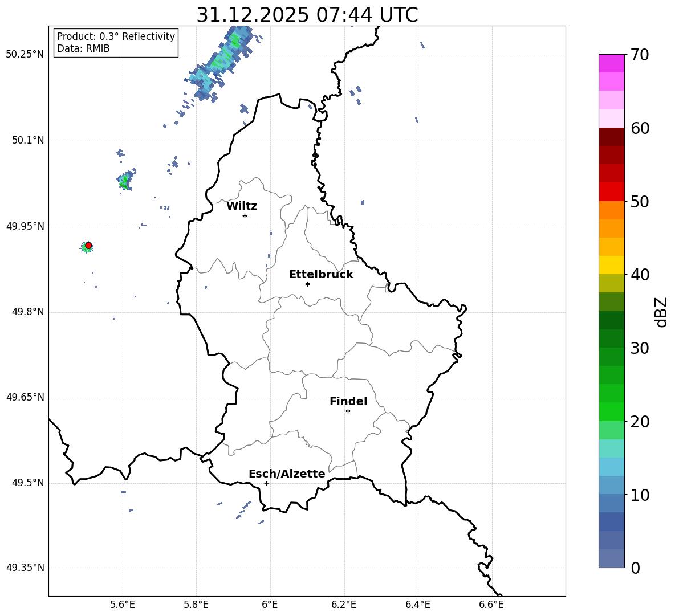Viewport: 675px width, 616px height.
Task: Click the 5.8°E longitude label
Action: pyautogui.click(x=196, y=605)
